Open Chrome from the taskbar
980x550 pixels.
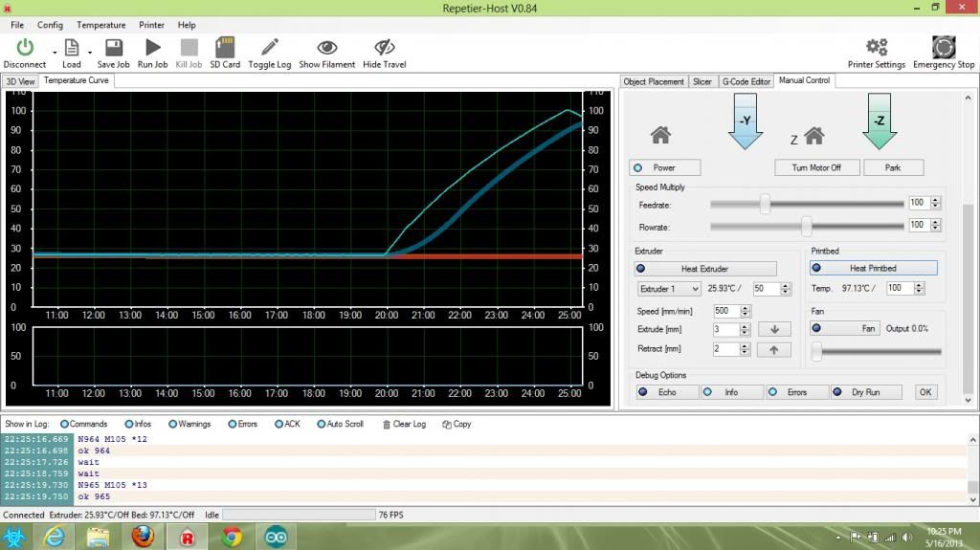pyautogui.click(x=232, y=537)
